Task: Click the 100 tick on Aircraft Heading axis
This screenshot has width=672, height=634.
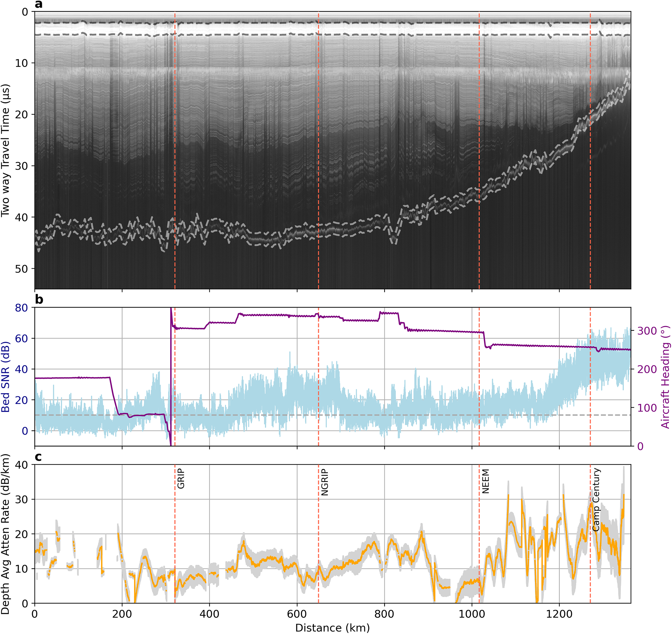Action: (647, 408)
